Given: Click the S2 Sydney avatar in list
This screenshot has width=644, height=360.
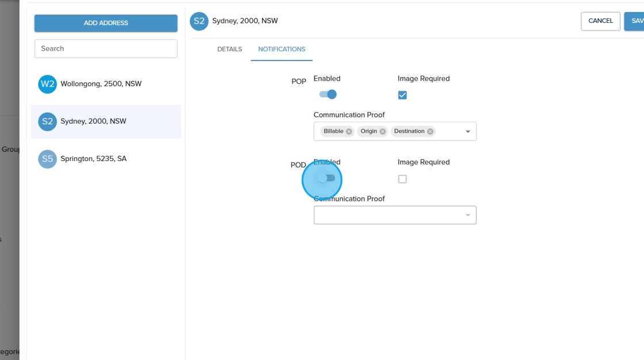Looking at the screenshot, I should point(47,121).
